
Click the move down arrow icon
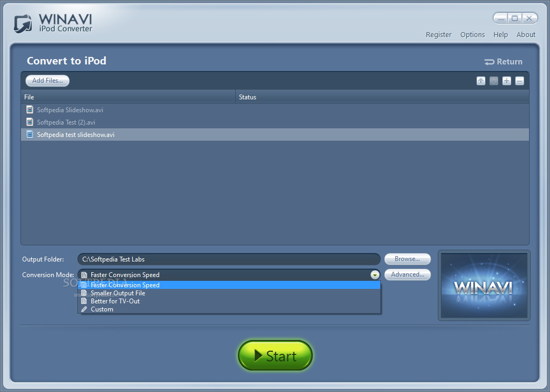pyautogui.click(x=494, y=81)
